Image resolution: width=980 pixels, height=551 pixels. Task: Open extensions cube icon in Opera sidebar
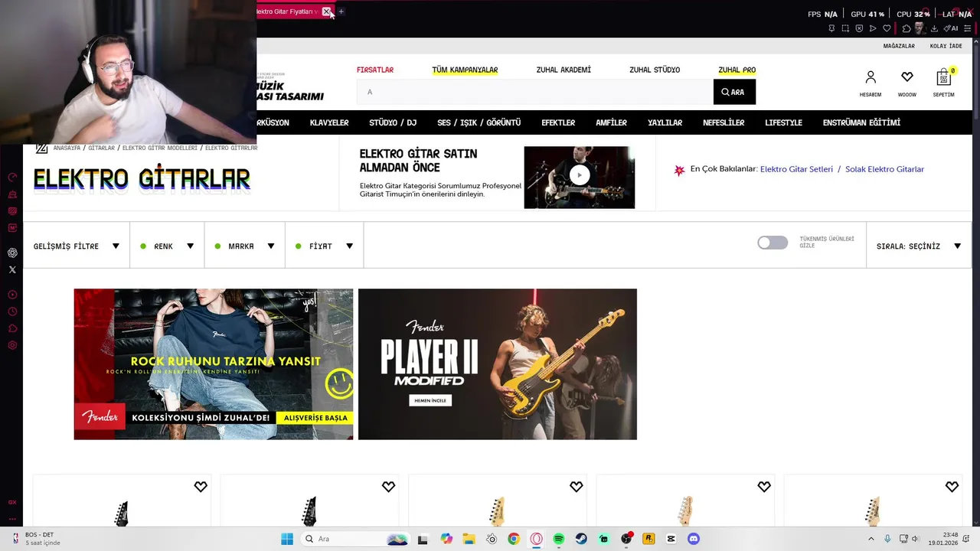[x=12, y=328]
